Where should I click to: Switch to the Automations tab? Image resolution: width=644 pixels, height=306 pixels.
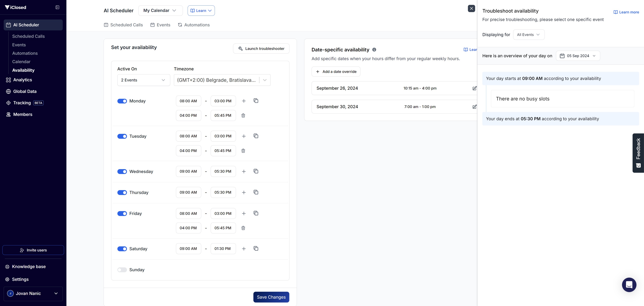pos(194,25)
